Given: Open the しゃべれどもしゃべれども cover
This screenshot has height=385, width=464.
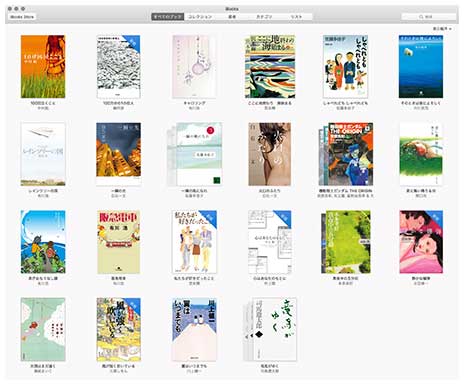Looking at the screenshot, I should [x=345, y=67].
